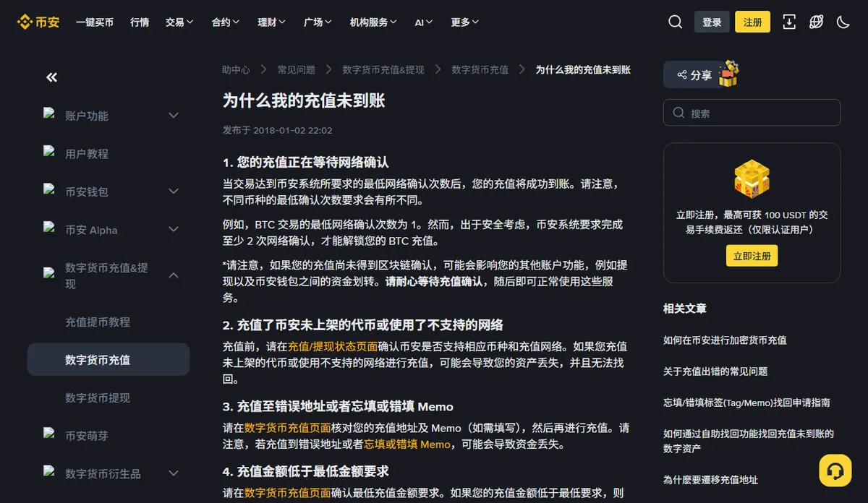Expand the 币安钱包 chevron
The image size is (868, 503).
[174, 191]
